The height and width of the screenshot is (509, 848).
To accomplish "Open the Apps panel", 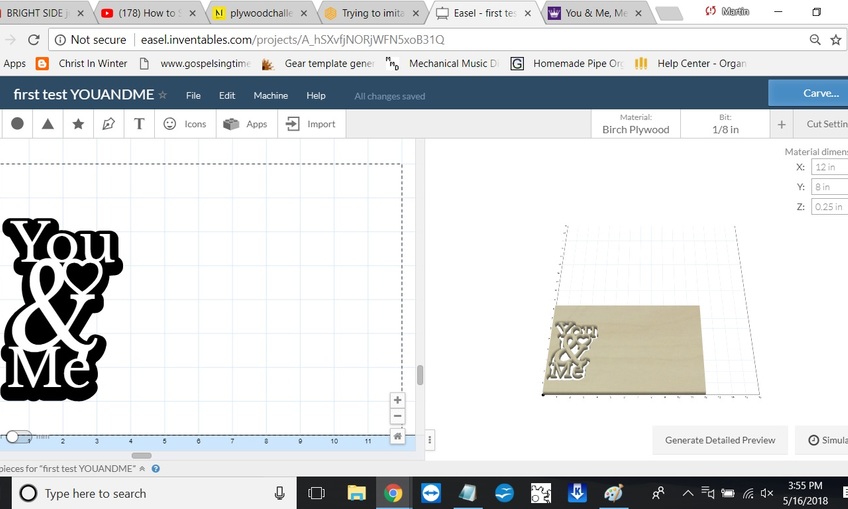I will click(245, 124).
